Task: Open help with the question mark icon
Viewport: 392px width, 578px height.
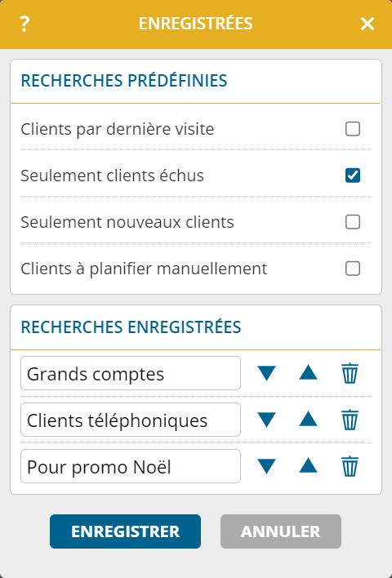Action: point(24,24)
